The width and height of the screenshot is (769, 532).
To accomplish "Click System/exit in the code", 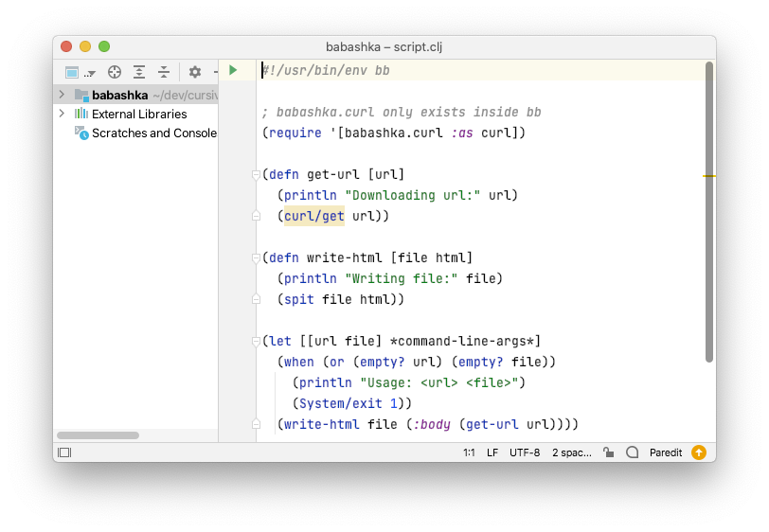I will 340,403.
